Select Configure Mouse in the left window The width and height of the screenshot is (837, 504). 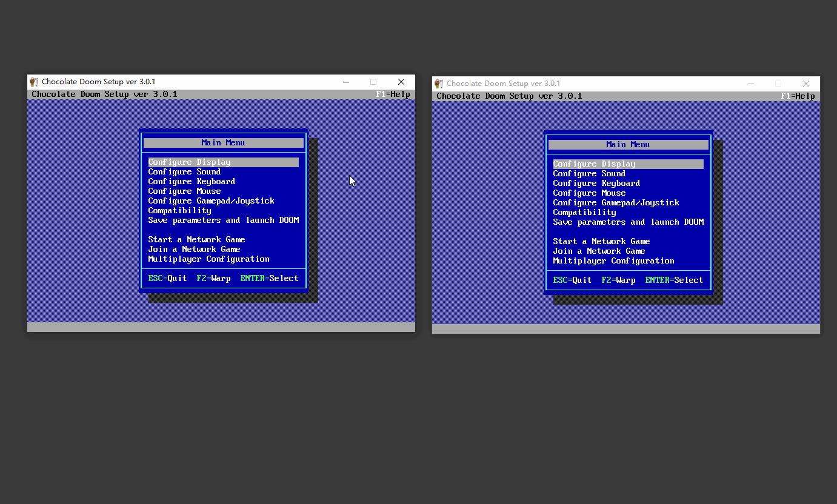pyautogui.click(x=184, y=191)
